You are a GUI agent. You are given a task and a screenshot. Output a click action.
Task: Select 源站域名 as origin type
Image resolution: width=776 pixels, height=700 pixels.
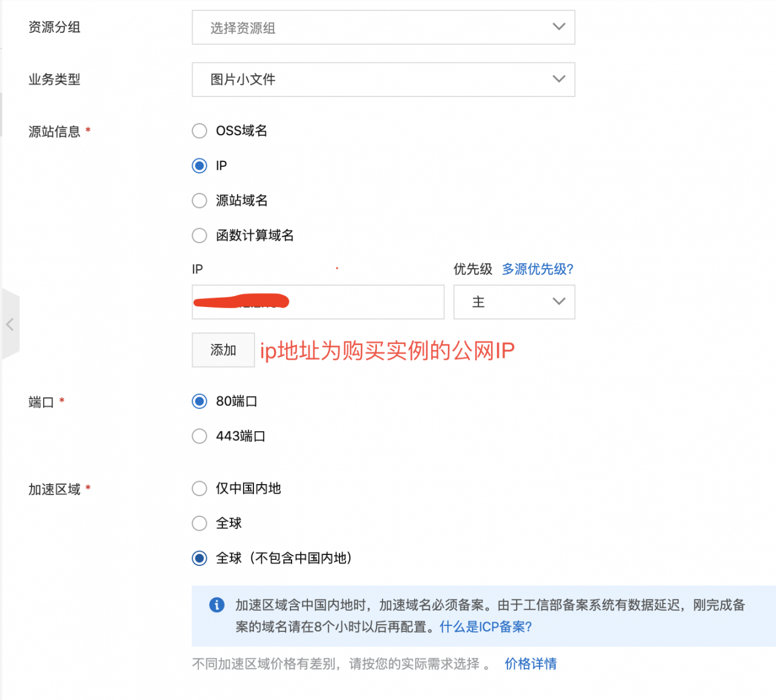[x=199, y=201]
